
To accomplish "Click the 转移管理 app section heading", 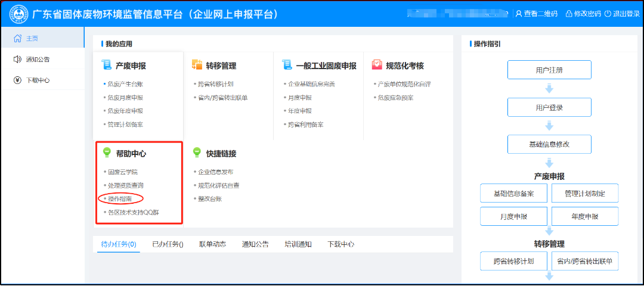I will click(x=221, y=66).
